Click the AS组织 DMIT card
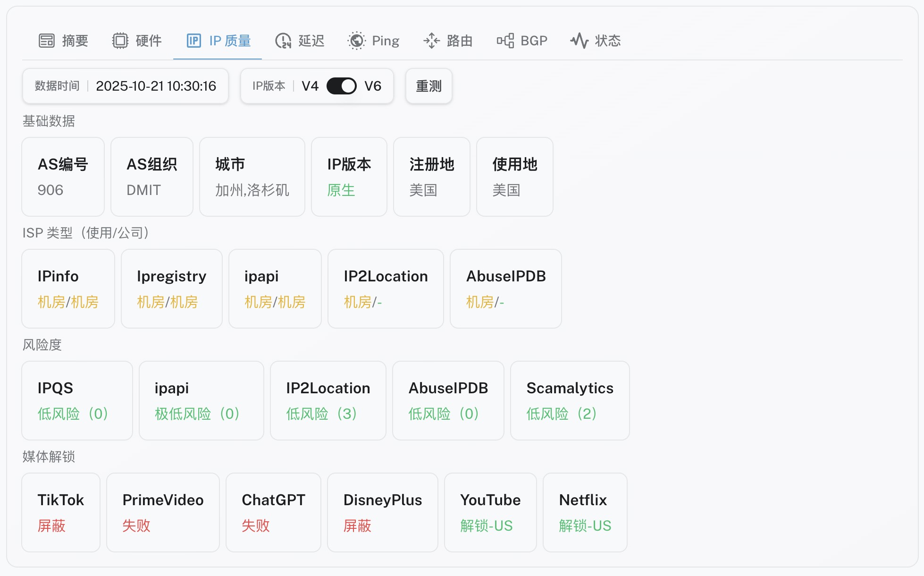Image resolution: width=924 pixels, height=576 pixels. [x=151, y=177]
